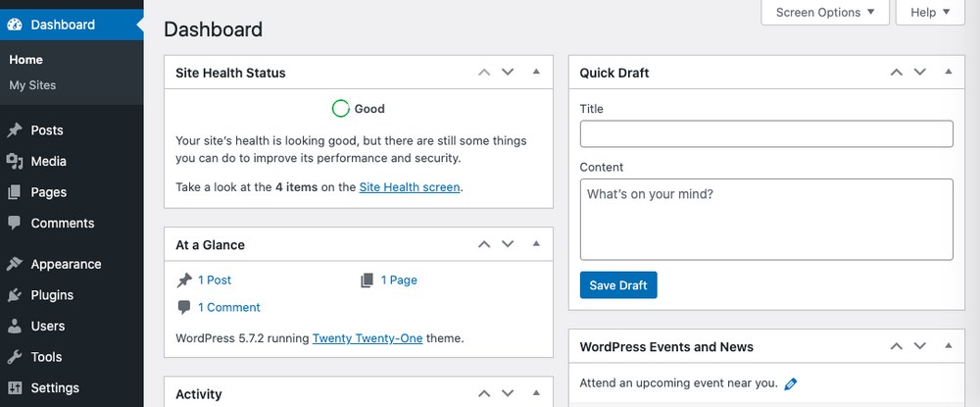Click the Media icon in sidebar
The width and height of the screenshot is (980, 407).
[15, 161]
